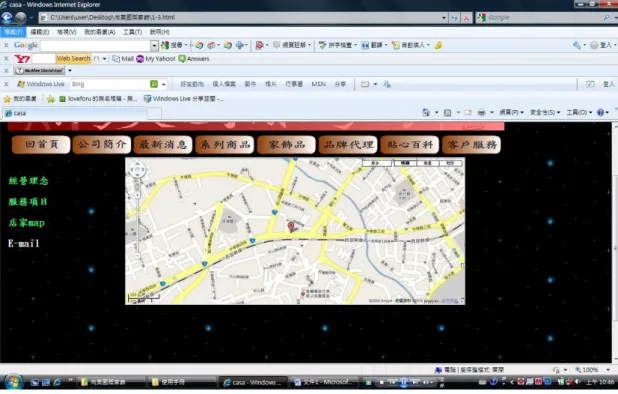The image size is (618, 394).
Task: Click the Google toolbar spell check icon
Action: point(322,45)
